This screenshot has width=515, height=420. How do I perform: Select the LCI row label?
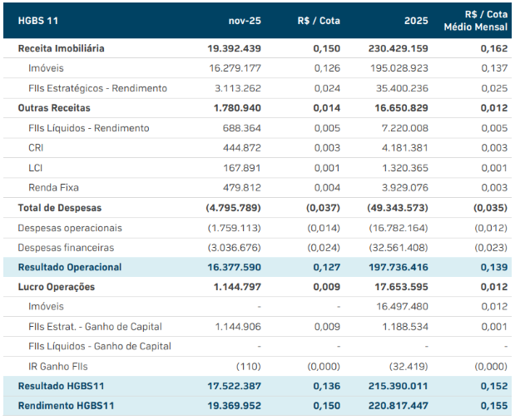[36, 168]
